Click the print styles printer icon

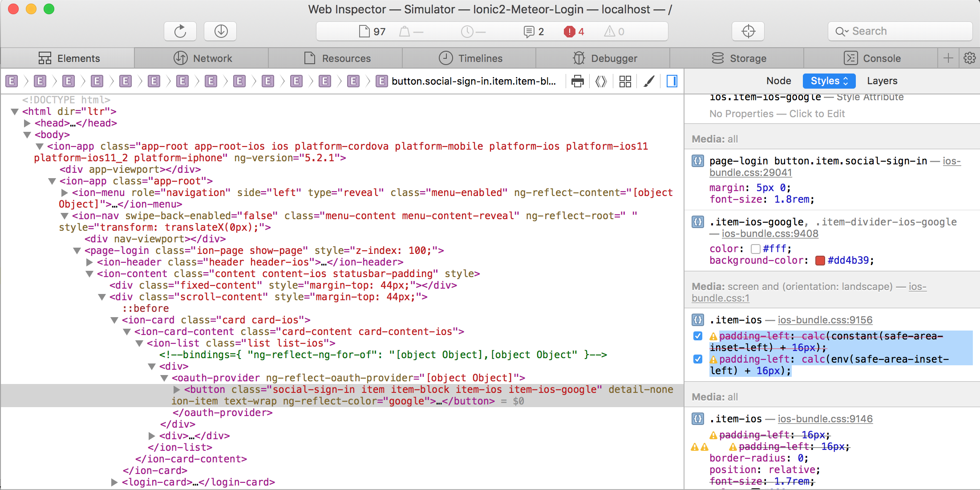(x=577, y=81)
